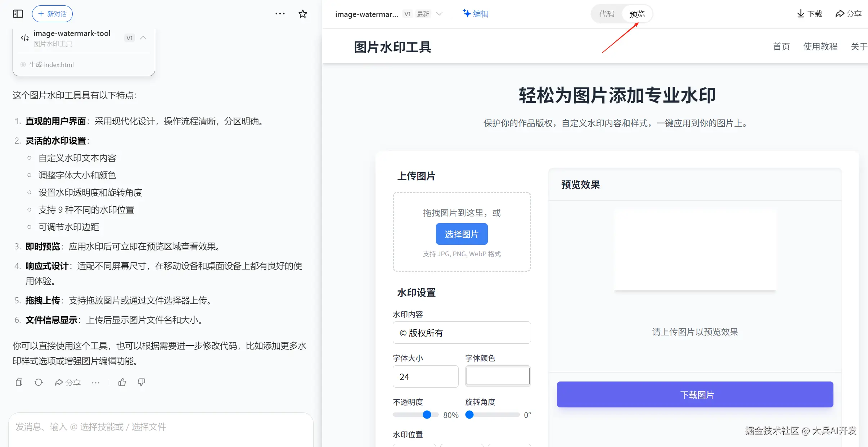Toggle the left sidebar panel icon

tap(18, 14)
